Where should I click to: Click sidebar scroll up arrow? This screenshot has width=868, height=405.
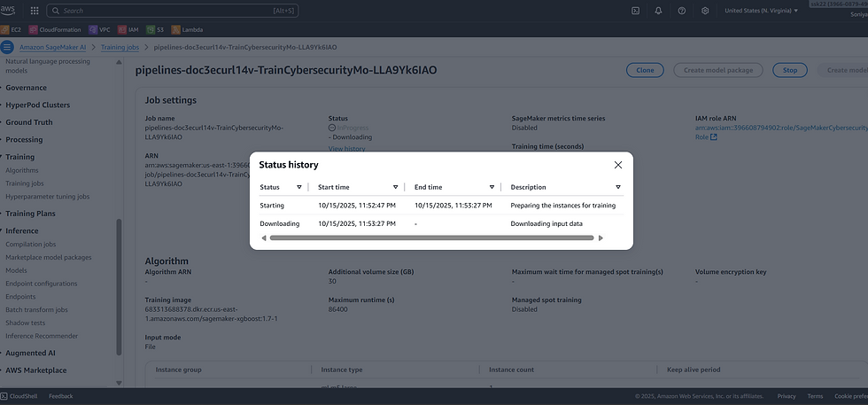[x=119, y=62]
